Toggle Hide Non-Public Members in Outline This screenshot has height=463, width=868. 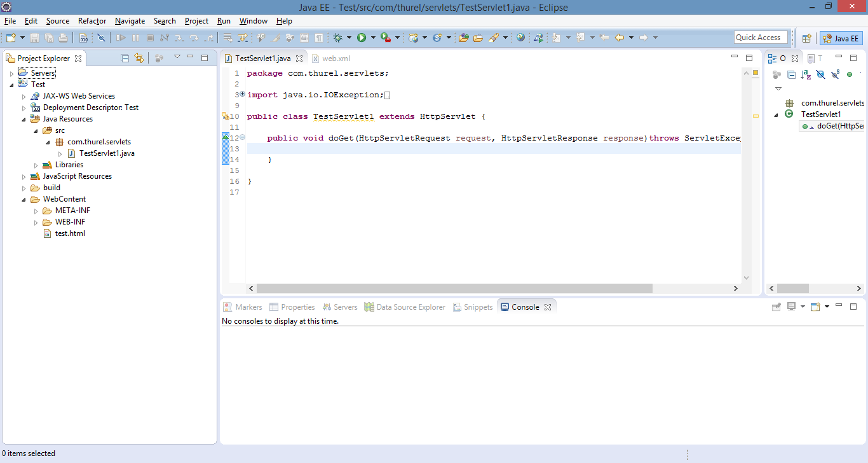click(x=850, y=74)
